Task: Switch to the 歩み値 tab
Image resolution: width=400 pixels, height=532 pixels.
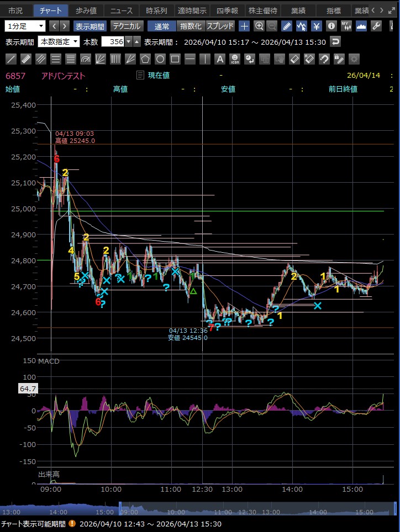Action: pyautogui.click(x=86, y=10)
